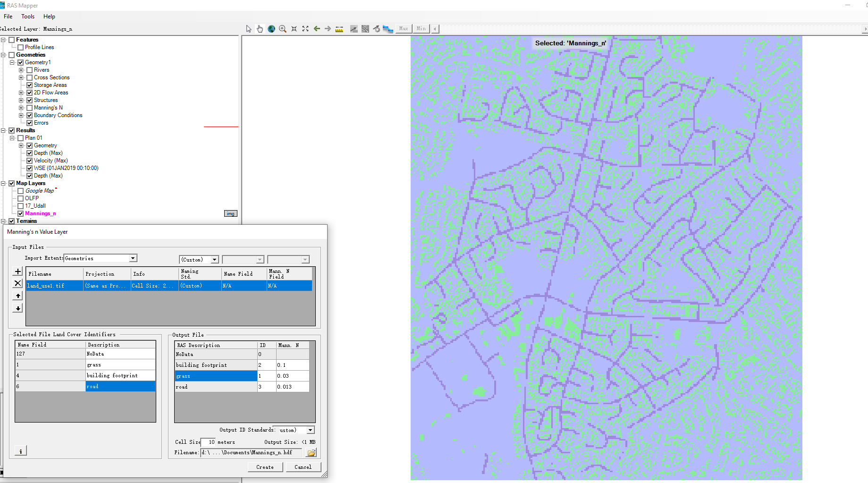The height and width of the screenshot is (483, 868).
Task: Click the Cell Size input field
Action: (208, 442)
